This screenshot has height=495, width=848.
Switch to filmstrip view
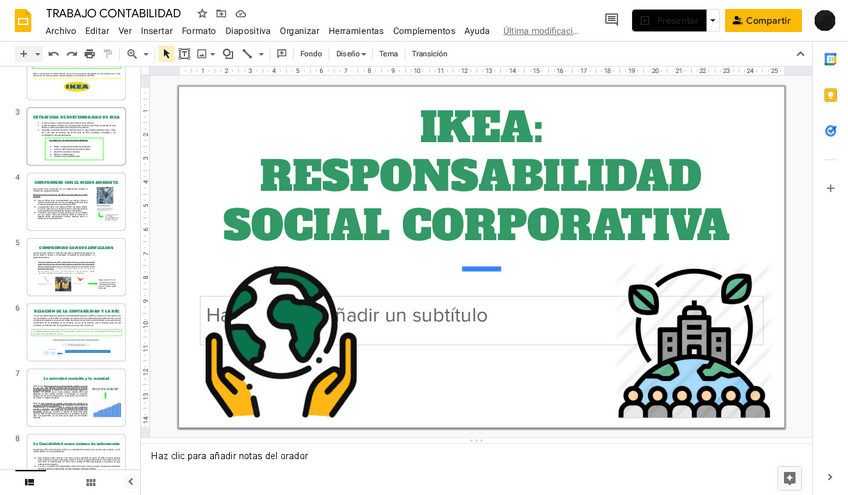29,482
